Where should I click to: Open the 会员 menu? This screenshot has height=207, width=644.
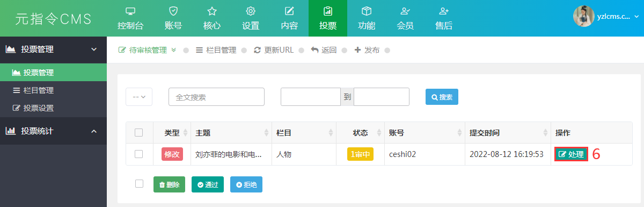405,18
